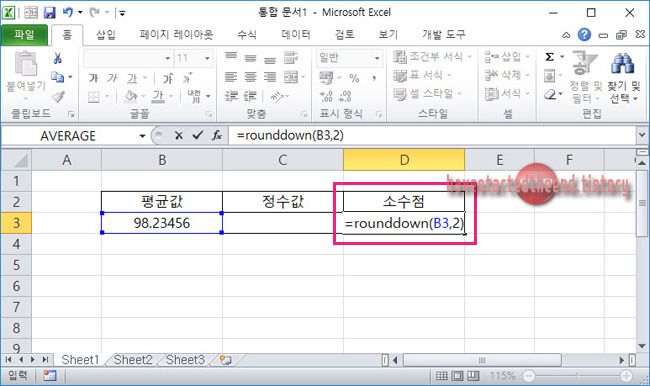Open the Name Box dropdown arrow
The image size is (650, 386).
(142, 136)
